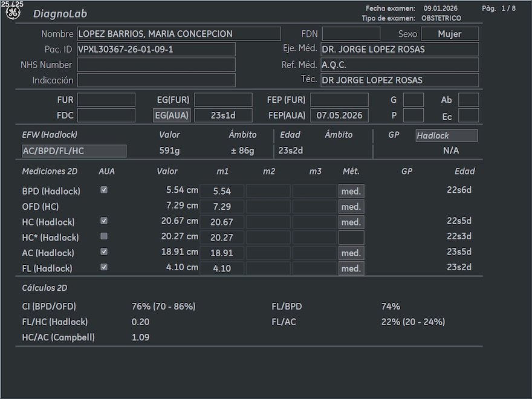
Task: Click the FEP(AUA) date 07.05.2026 field
Action: click(x=339, y=115)
